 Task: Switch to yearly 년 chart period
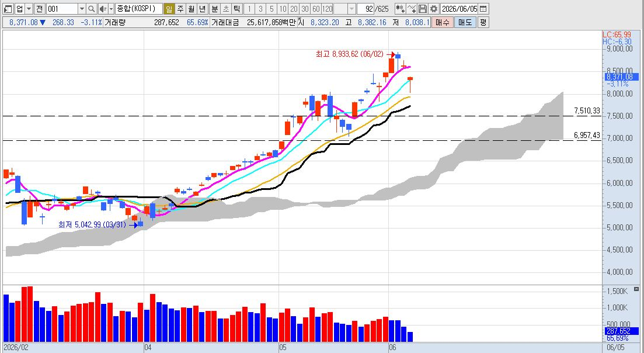[203, 9]
